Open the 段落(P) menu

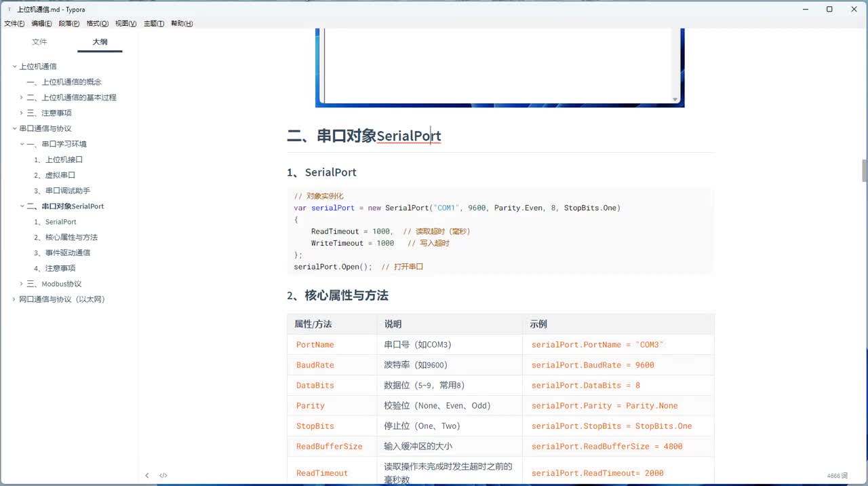(x=69, y=24)
